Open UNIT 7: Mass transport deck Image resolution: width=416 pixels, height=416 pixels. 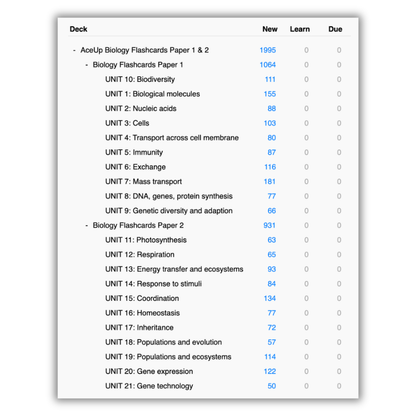[144, 182]
